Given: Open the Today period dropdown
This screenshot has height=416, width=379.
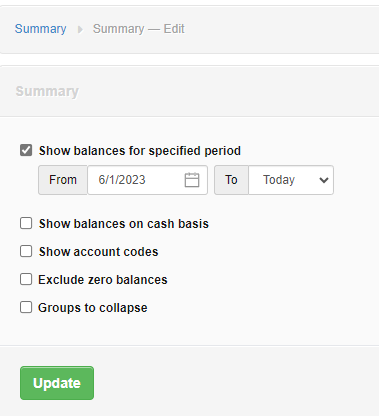Looking at the screenshot, I should (291, 180).
